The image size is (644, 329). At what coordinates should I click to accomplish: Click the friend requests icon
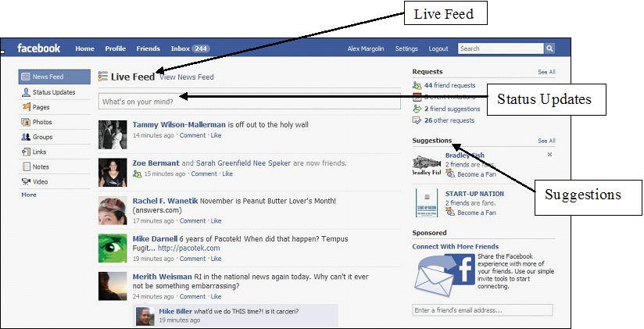pyautogui.click(x=417, y=85)
